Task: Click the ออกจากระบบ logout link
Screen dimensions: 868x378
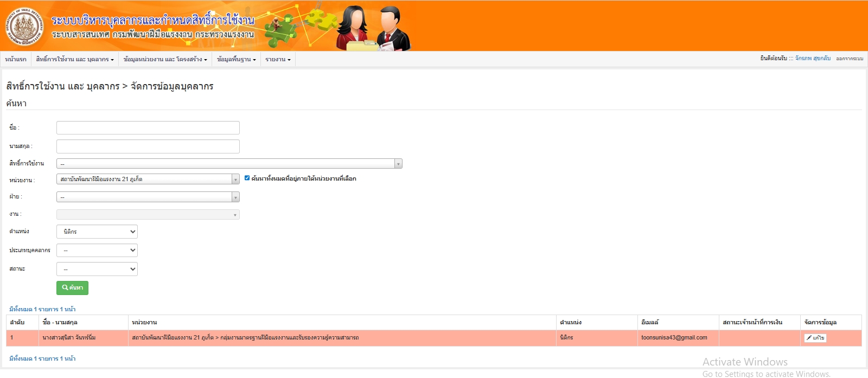Action: coord(849,59)
